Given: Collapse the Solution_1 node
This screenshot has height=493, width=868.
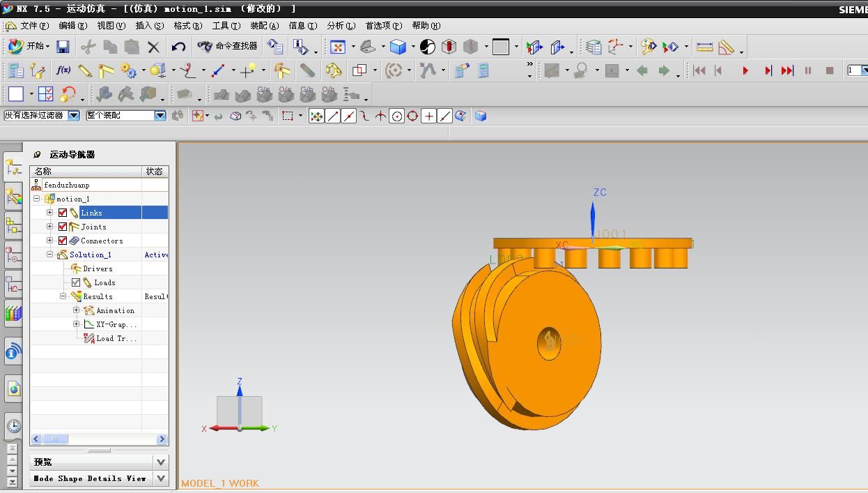Looking at the screenshot, I should click(49, 255).
